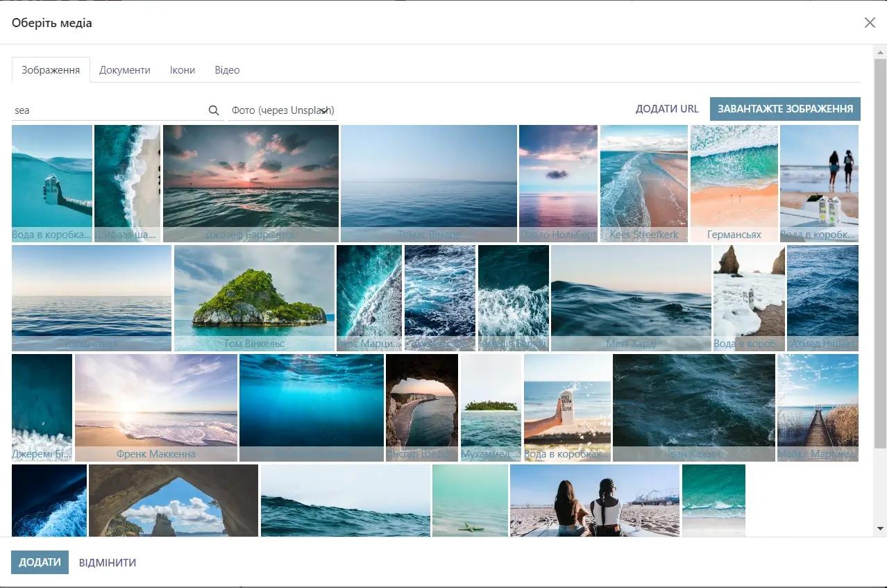This screenshot has width=887, height=588.
Task: Open the Відео tab
Action: pyautogui.click(x=227, y=70)
